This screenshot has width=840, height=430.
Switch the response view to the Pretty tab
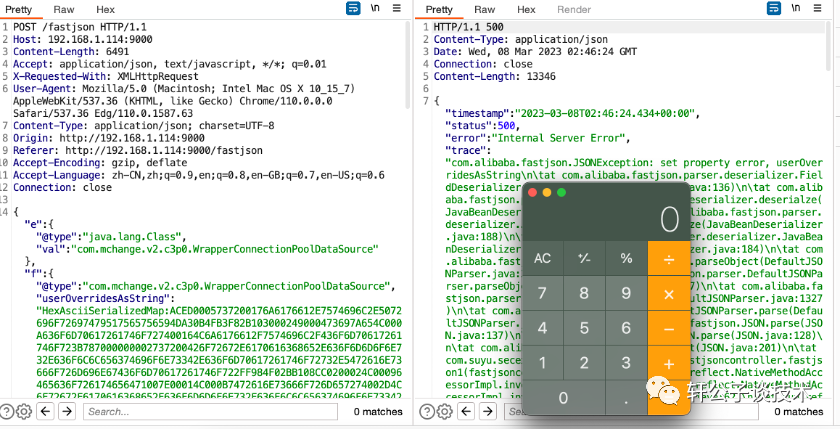439,10
